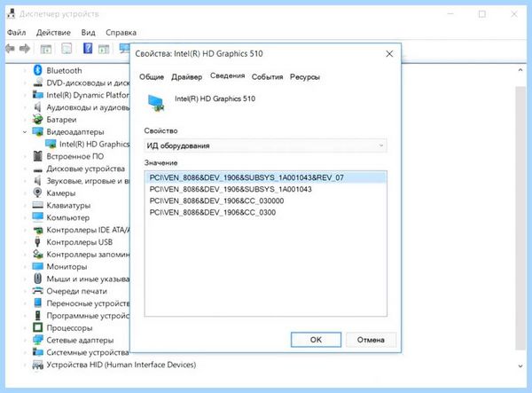Click the Дисковые устройства disk icon
Screen dimensions: 532x393
pos(37,169)
